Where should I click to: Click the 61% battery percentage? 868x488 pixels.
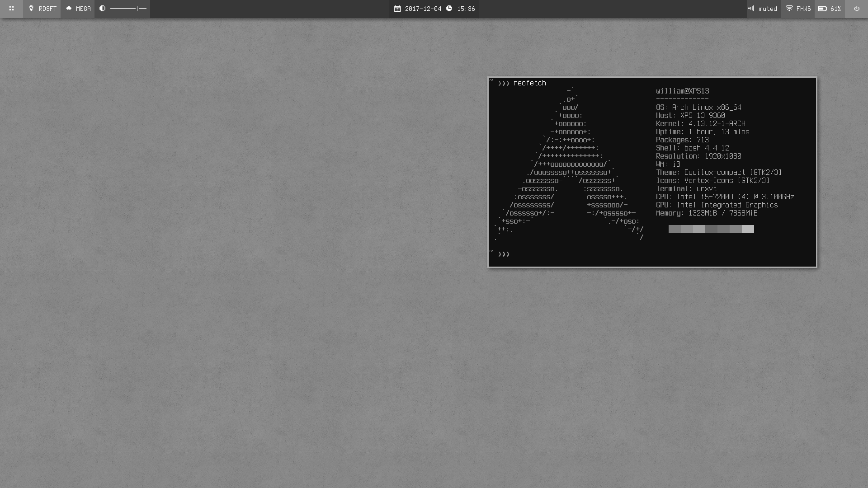[x=835, y=9]
